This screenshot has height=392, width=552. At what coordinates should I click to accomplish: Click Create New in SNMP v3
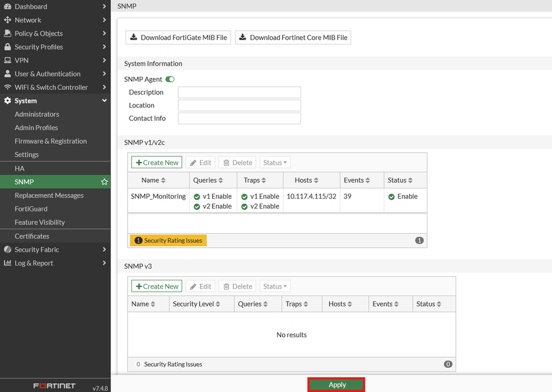pos(156,286)
